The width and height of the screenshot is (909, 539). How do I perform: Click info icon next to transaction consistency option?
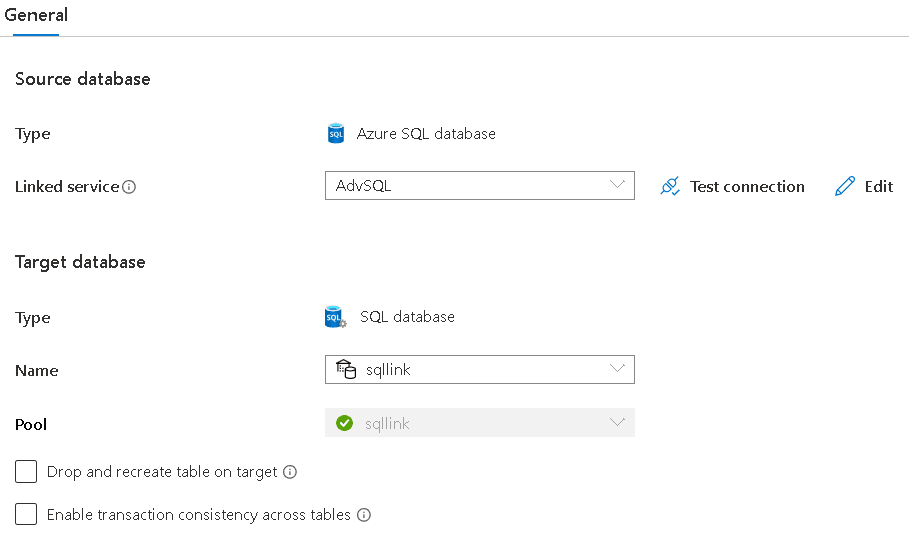point(364,515)
